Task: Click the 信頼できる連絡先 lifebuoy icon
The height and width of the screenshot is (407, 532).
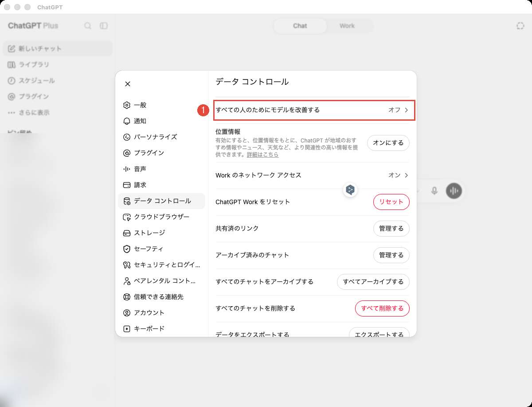Action: tap(127, 297)
